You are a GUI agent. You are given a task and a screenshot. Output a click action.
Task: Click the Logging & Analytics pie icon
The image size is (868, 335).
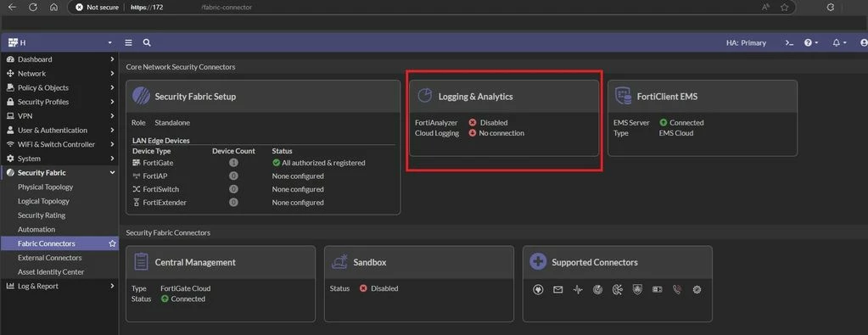coord(424,96)
